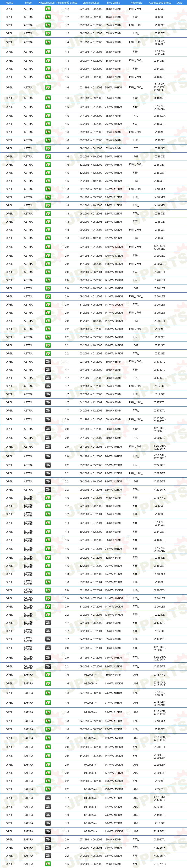This screenshot has width=187, height=868.
Task: Click petrol icon for Zafira Z 16 XNT, A 16 XNT
Action: (x=48, y=684)
